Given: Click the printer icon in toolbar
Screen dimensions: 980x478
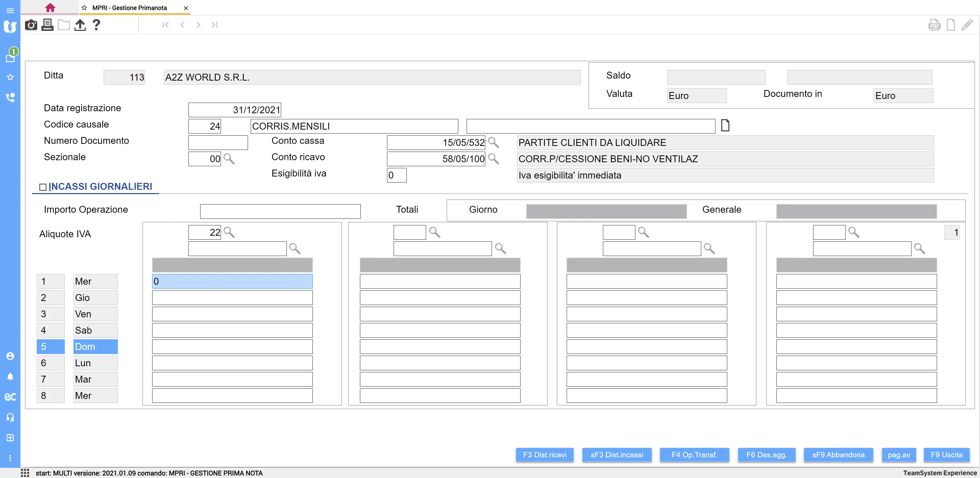Looking at the screenshot, I should pos(47,25).
